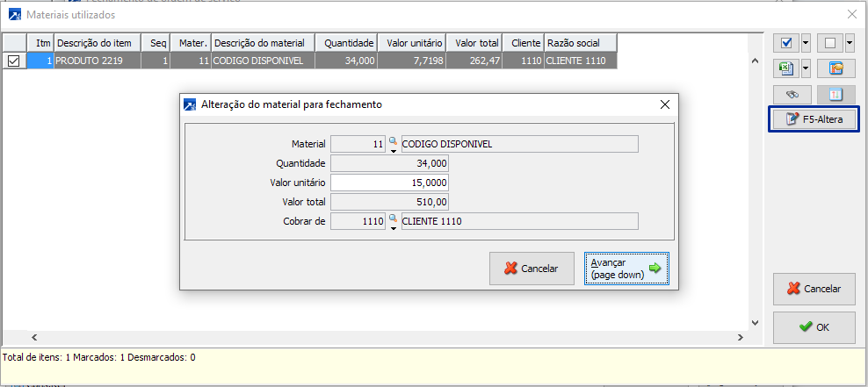
Task: Click the mark-all checked icon button
Action: click(x=786, y=43)
